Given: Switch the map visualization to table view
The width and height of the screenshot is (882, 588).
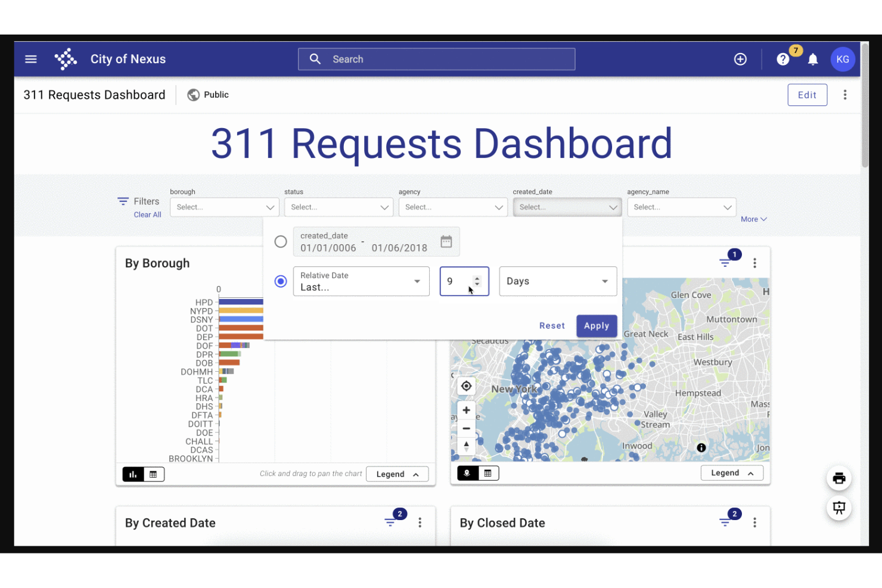Looking at the screenshot, I should pyautogui.click(x=489, y=472).
